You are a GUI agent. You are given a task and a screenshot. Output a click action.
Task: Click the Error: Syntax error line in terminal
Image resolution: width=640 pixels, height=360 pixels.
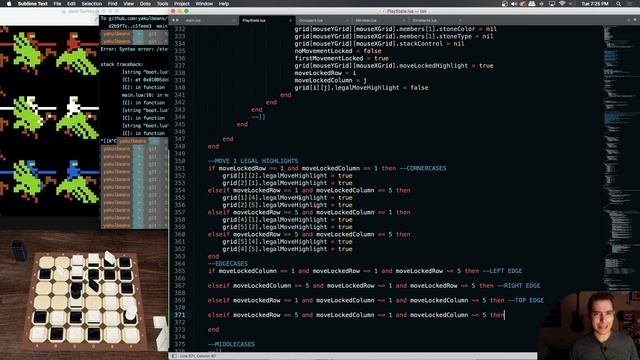(x=134, y=49)
